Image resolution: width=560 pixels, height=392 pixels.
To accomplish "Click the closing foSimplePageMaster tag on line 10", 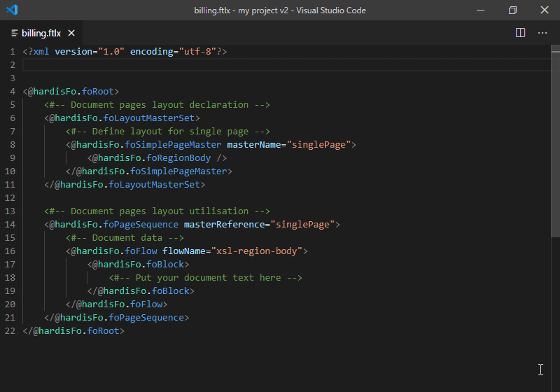I will pos(148,171).
